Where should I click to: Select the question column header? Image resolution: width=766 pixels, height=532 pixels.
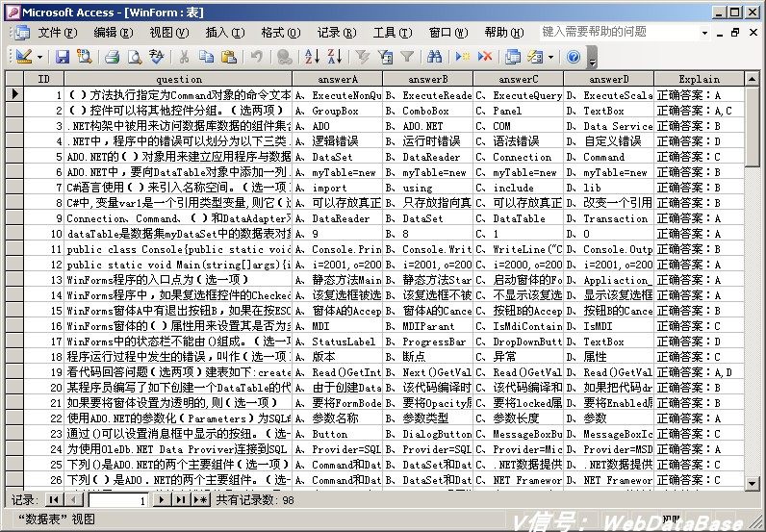tap(178, 79)
